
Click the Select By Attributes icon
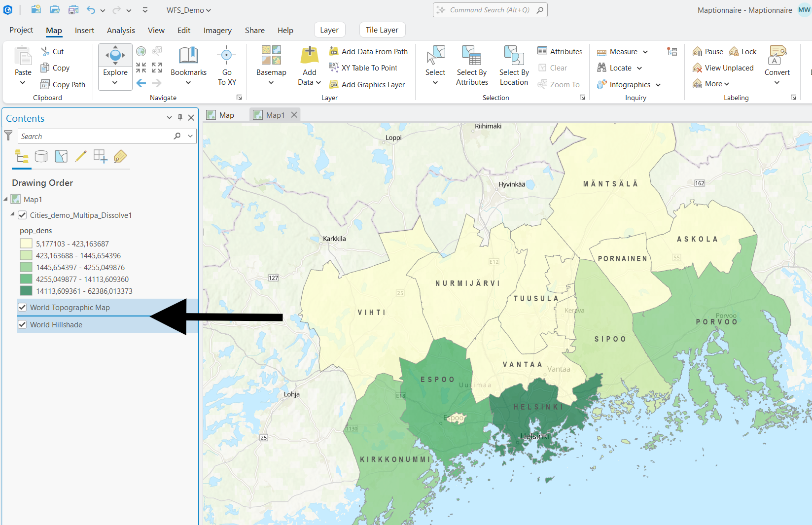click(x=472, y=56)
